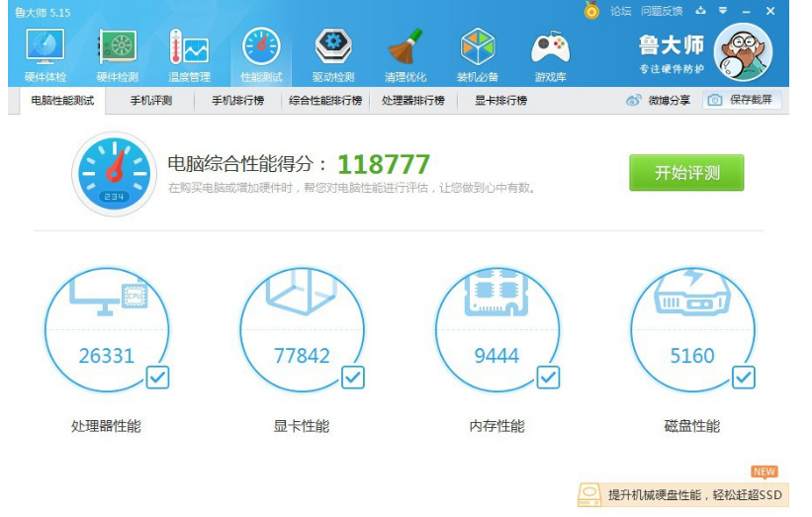Click the Weibo logo icon
The width and height of the screenshot is (812, 517).
(633, 100)
